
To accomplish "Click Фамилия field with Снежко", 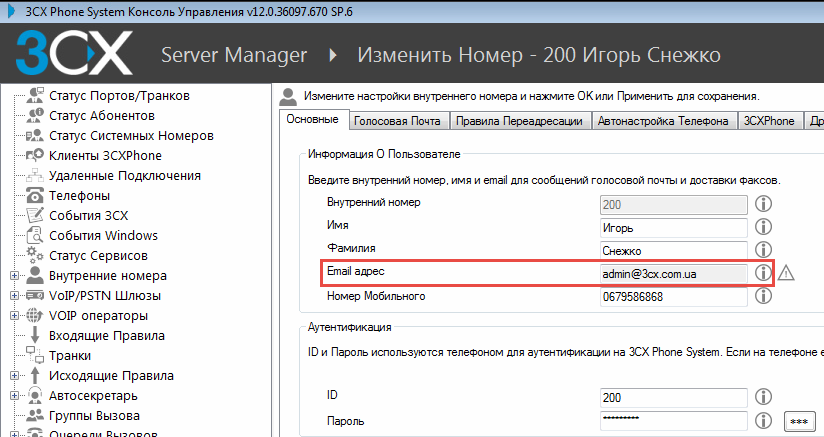I will pos(674,251).
